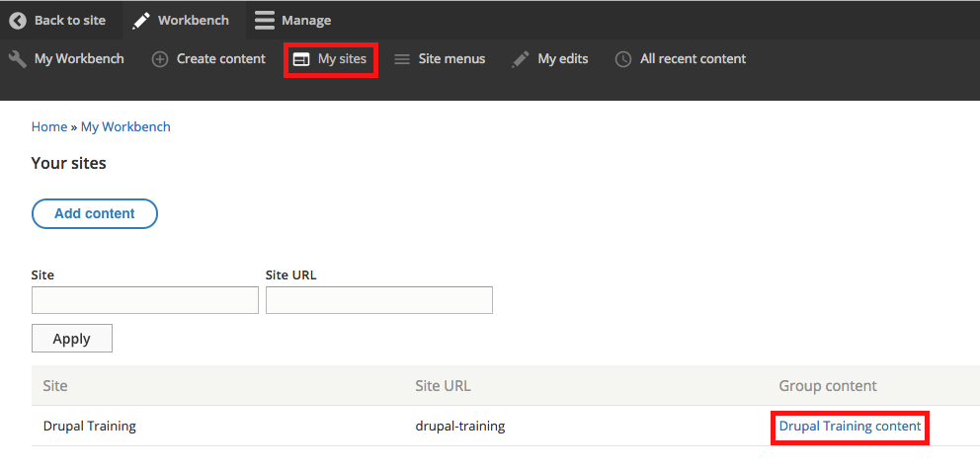
Task: Click the My Workbench wrench icon
Action: click(x=18, y=59)
